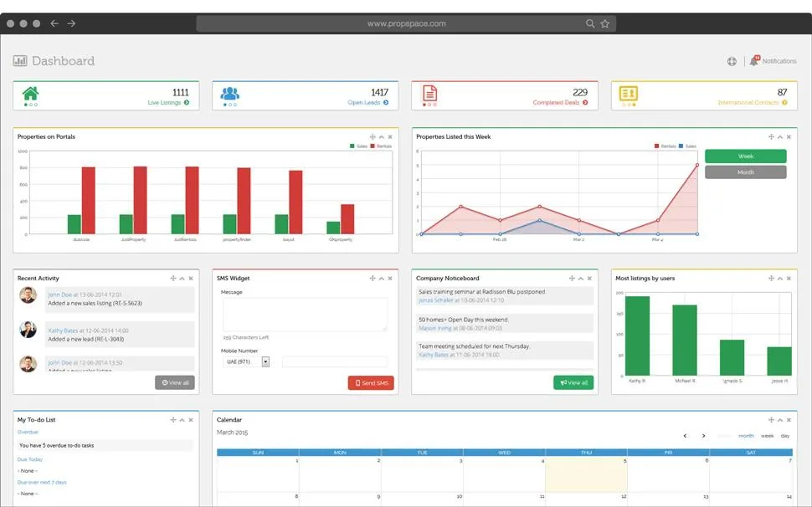Collapse the Most listings by users widget
812x507 pixels.
[780, 279]
